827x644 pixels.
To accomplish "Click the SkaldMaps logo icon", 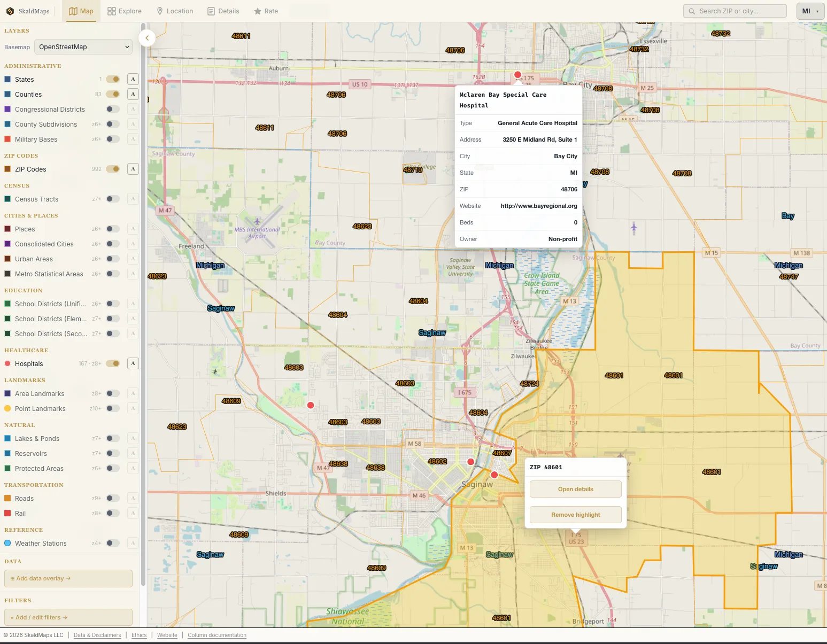I will (10, 11).
